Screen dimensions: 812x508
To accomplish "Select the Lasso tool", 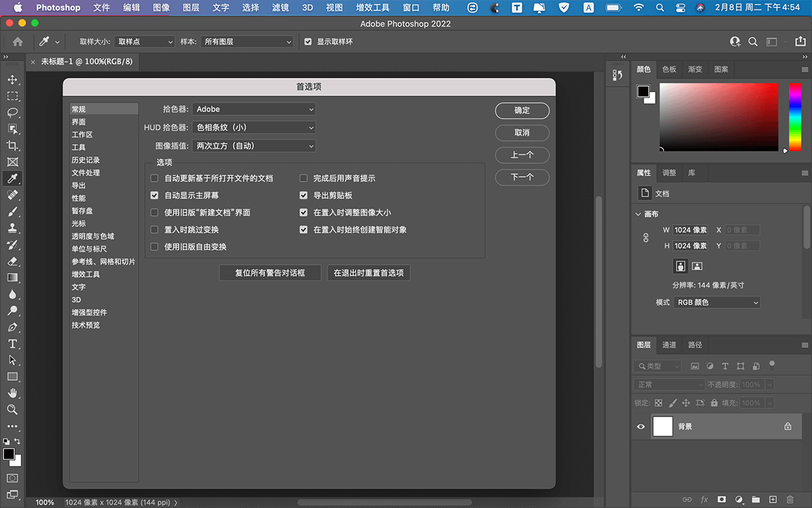I will pos(12,112).
